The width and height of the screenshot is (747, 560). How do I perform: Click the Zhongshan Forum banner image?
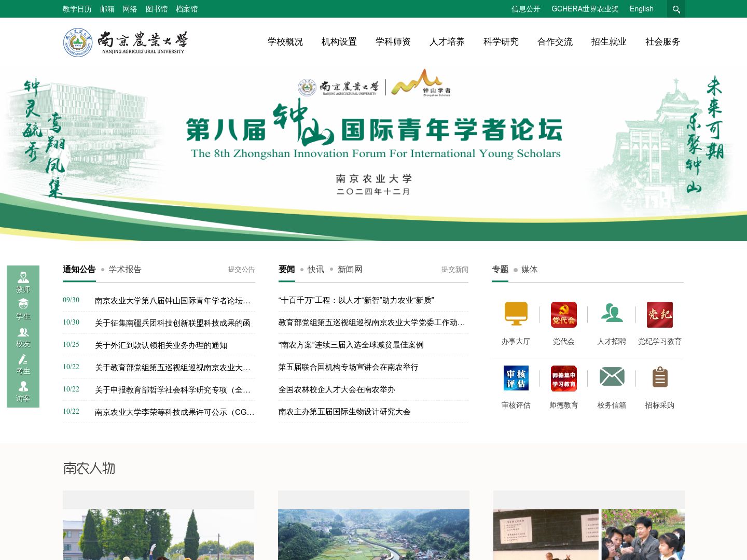(374, 153)
